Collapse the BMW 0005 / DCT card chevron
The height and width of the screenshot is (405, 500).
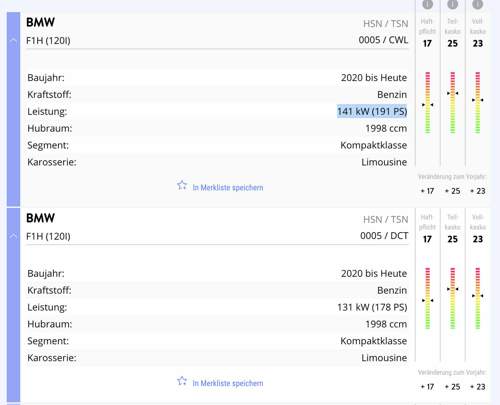coord(13,236)
